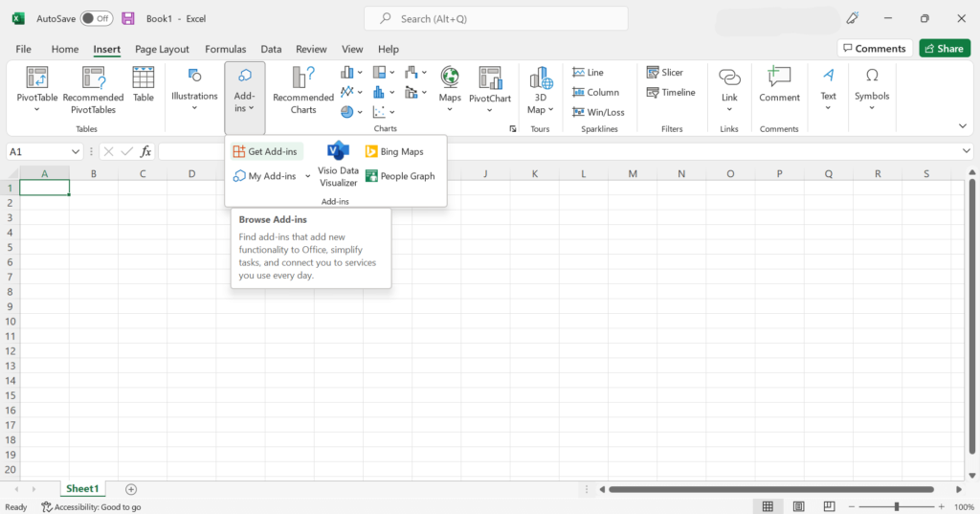Expand the formula bar chevron

pos(967,151)
